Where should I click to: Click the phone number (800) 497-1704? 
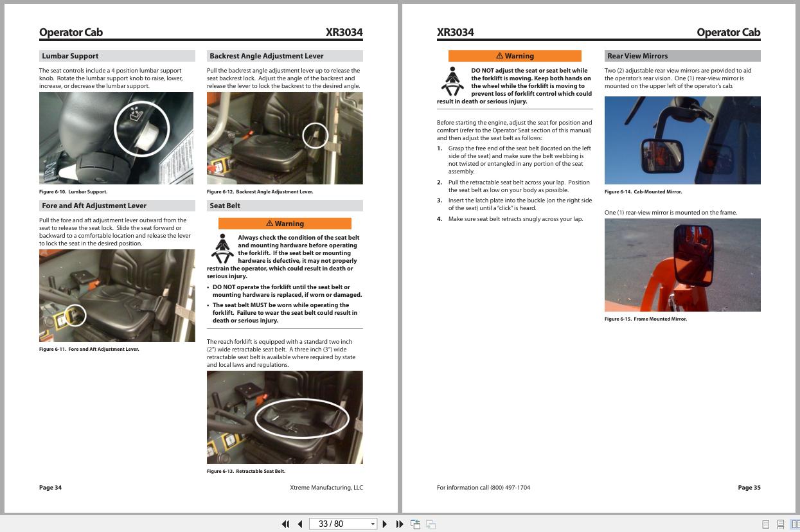(511, 488)
